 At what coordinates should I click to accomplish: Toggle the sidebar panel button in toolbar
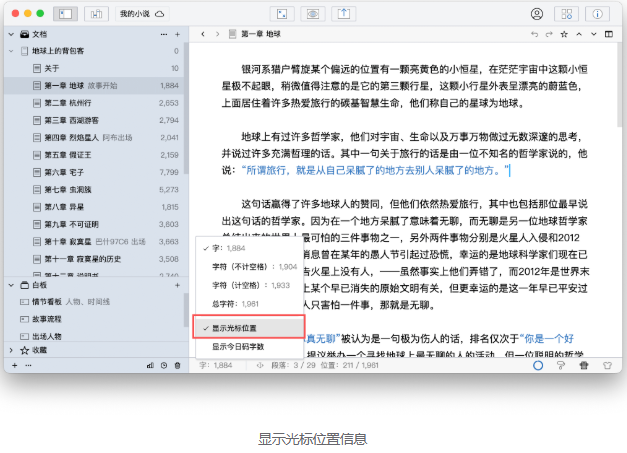coord(66,14)
